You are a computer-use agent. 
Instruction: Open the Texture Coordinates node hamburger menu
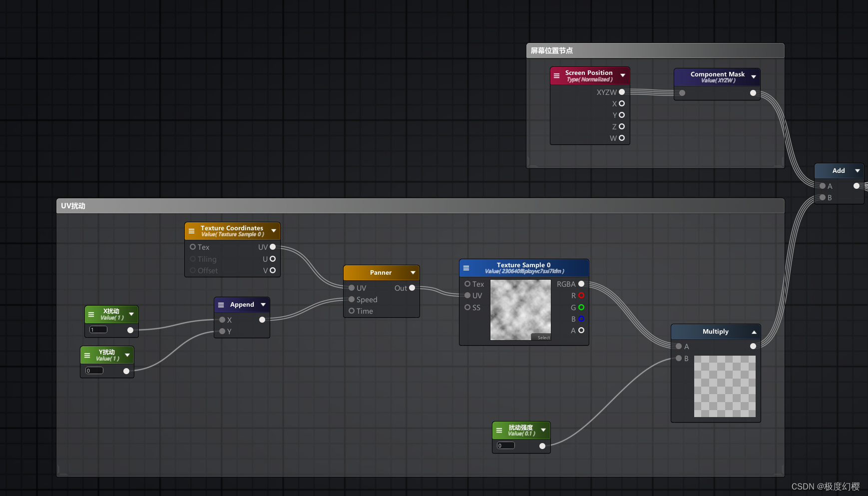pos(191,231)
